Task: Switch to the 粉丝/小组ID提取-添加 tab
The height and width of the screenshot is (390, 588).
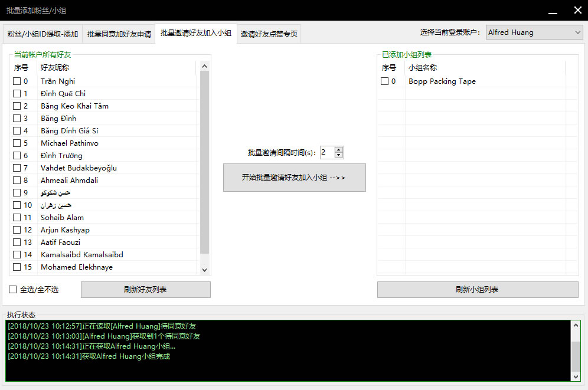Action: 43,34
